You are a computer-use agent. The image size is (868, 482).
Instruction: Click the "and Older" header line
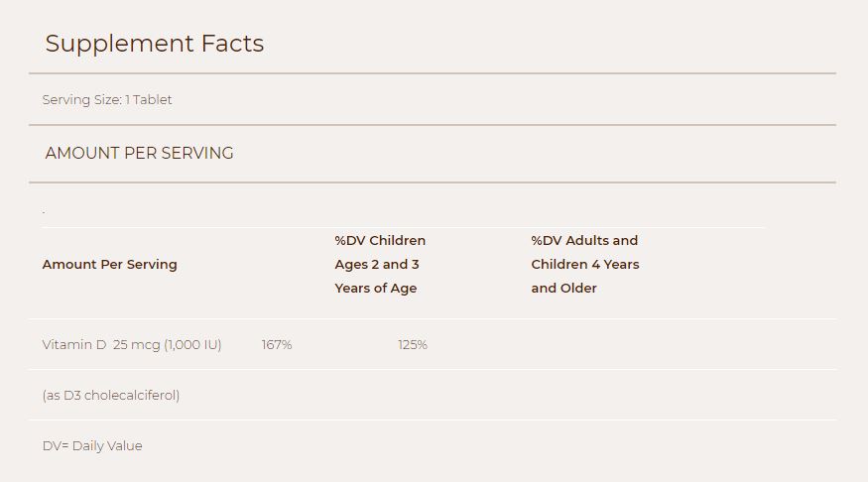[x=563, y=289]
